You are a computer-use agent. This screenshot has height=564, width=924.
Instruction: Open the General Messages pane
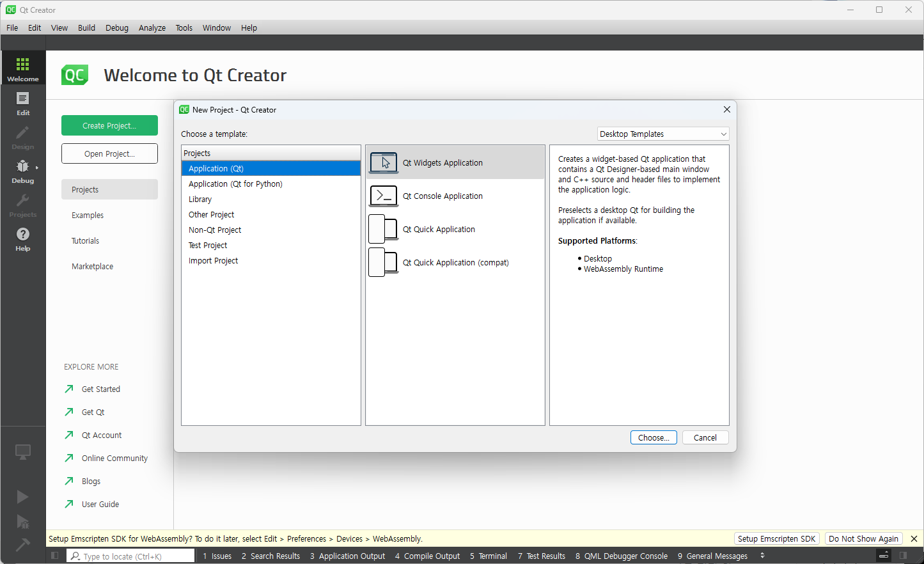pos(712,556)
